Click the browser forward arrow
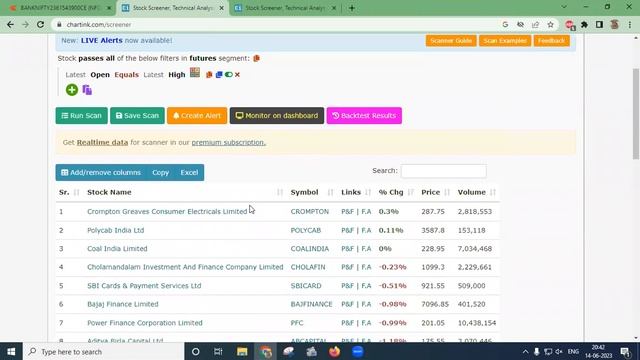Image resolution: width=640 pixels, height=360 pixels. click(x=25, y=24)
